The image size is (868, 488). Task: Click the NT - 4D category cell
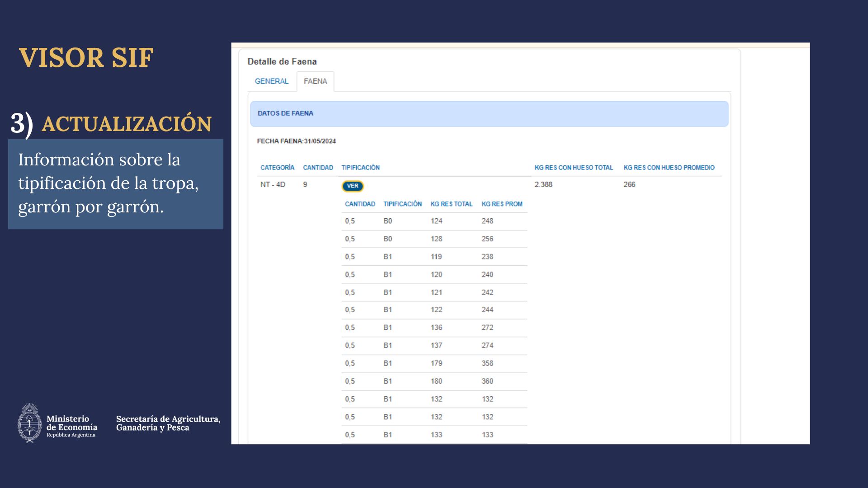point(273,184)
